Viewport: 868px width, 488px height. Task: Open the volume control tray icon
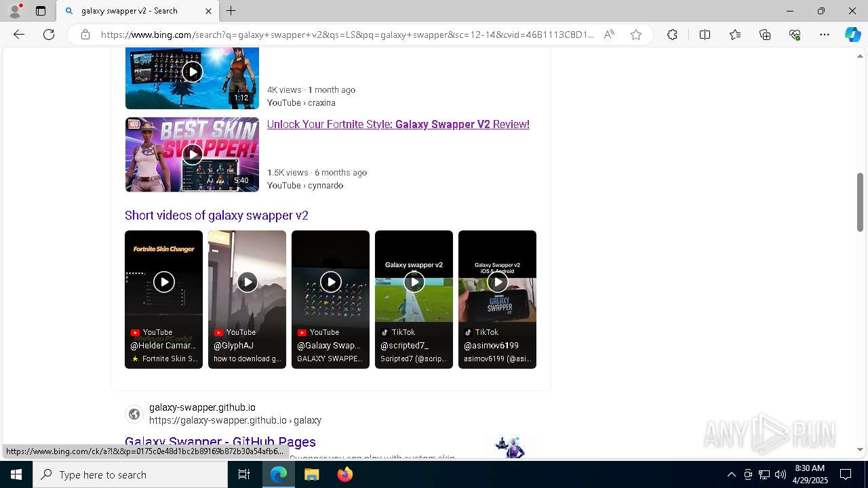(781, 474)
